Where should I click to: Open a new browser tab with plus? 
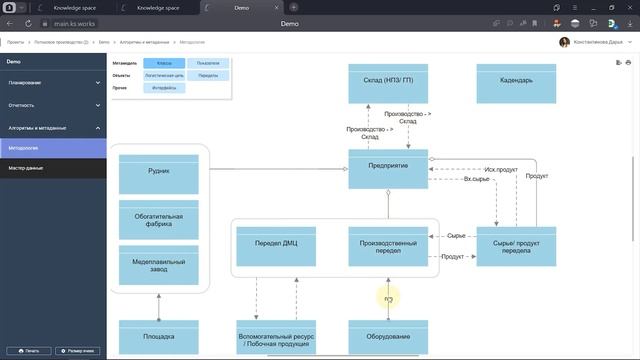click(293, 7)
